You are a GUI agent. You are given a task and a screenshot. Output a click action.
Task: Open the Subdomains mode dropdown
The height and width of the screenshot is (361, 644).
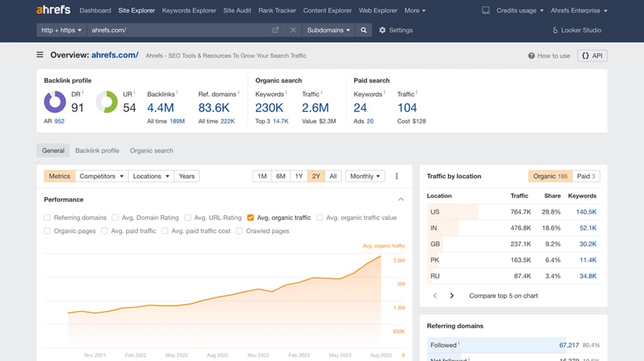[328, 30]
